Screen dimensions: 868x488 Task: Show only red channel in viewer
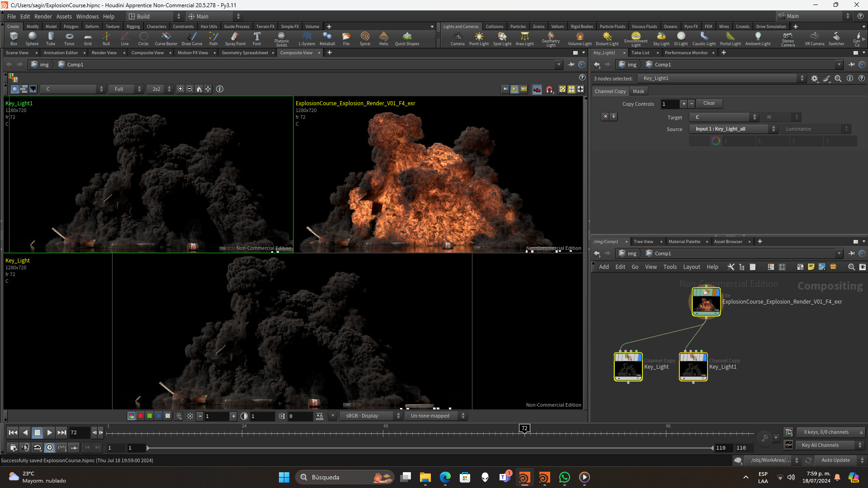pos(141,416)
